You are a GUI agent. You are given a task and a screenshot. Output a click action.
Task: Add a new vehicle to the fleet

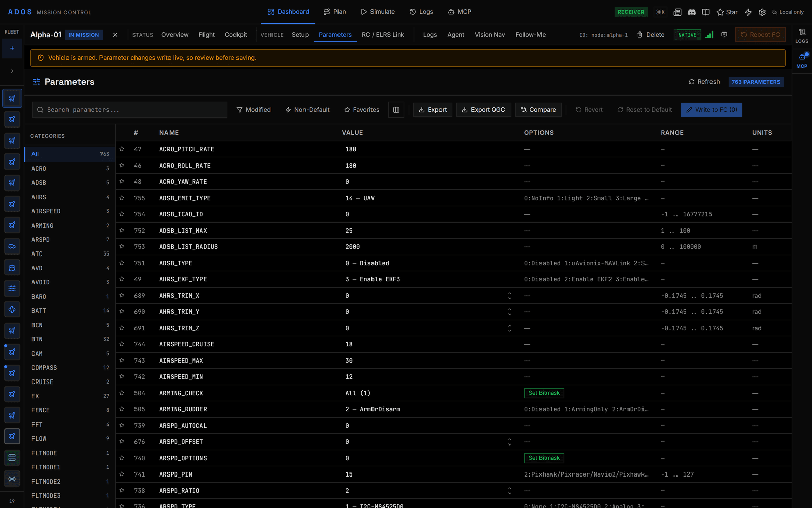click(12, 48)
